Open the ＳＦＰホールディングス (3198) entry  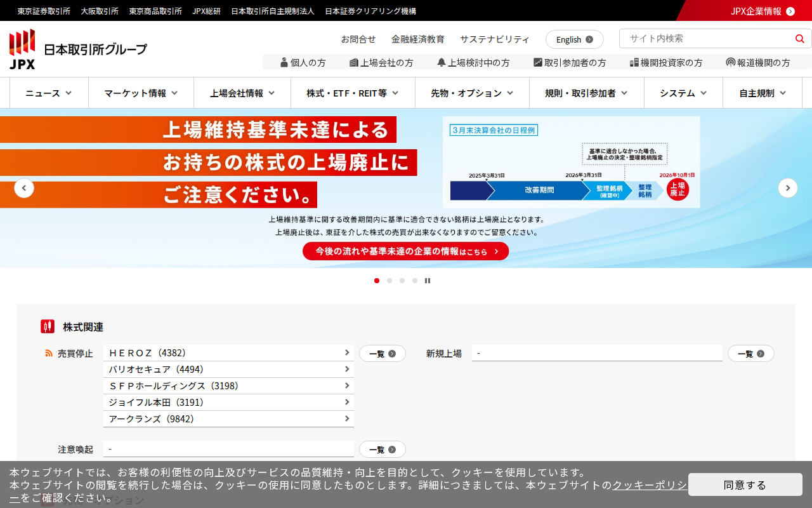pos(228,386)
